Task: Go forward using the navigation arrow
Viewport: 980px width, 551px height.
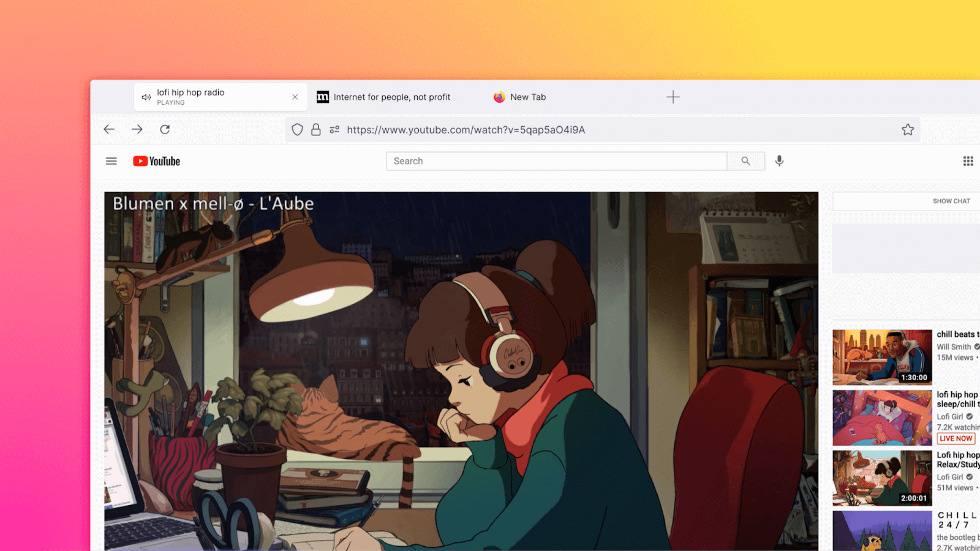Action: [x=137, y=129]
